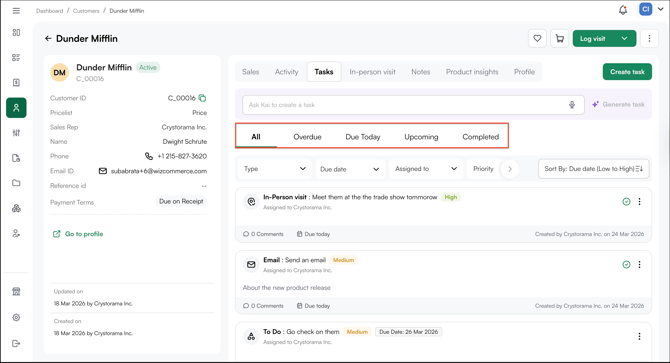Expand the account menu chevron
This screenshot has width=670, height=363.
click(660, 9)
